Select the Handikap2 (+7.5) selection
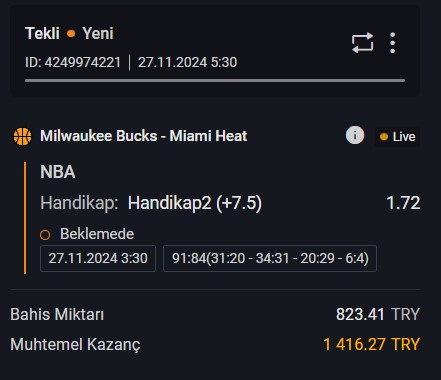This screenshot has width=441, height=380. click(195, 203)
